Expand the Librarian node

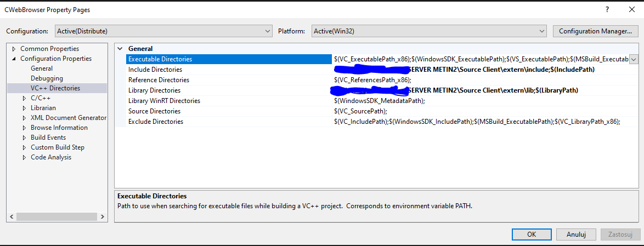[24, 108]
